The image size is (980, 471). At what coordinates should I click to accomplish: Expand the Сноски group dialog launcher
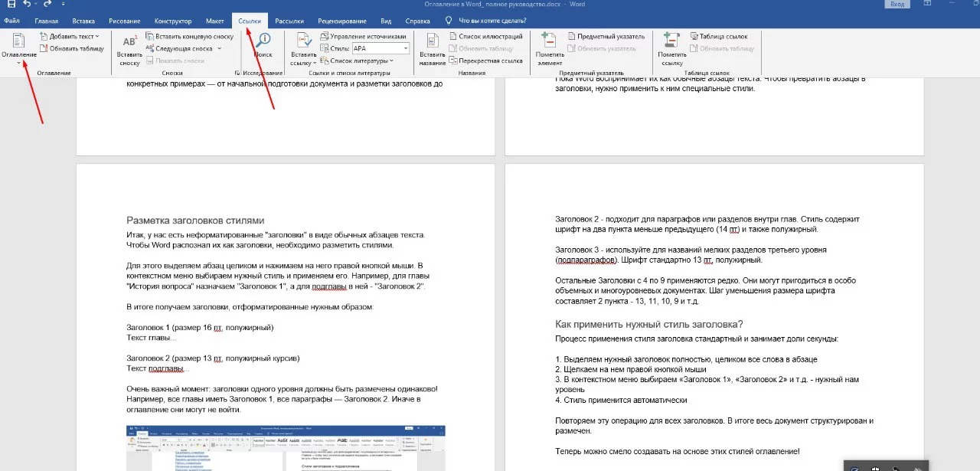click(236, 73)
